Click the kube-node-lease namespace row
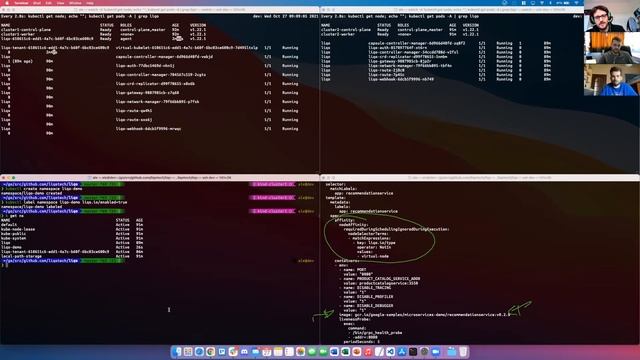 click(72, 229)
